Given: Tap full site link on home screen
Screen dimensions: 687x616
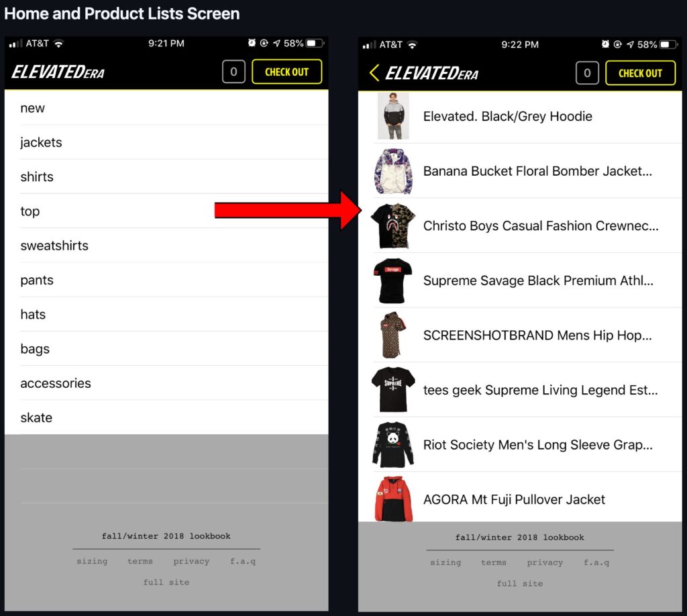Looking at the screenshot, I should pos(166,582).
